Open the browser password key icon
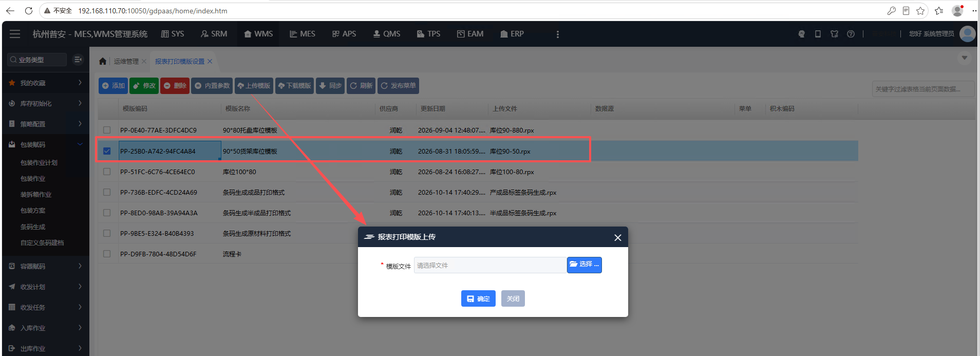The image size is (980, 356). [x=892, y=11]
